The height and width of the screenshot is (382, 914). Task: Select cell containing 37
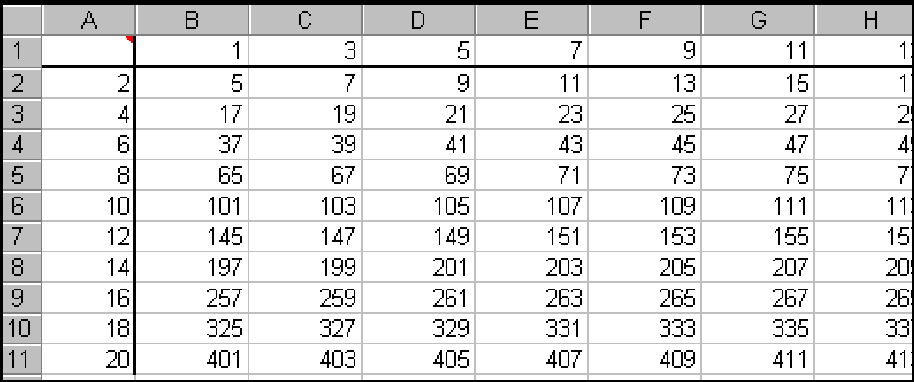[192, 144]
